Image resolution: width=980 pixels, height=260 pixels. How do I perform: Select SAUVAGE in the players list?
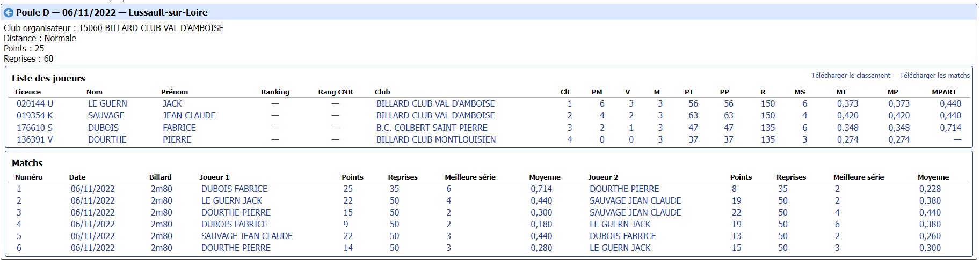106,116
